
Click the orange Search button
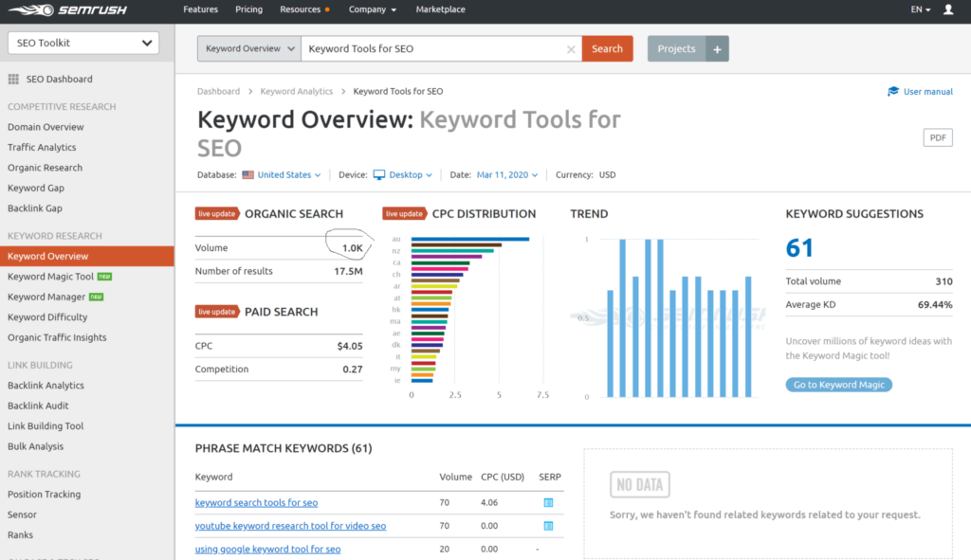pyautogui.click(x=607, y=49)
